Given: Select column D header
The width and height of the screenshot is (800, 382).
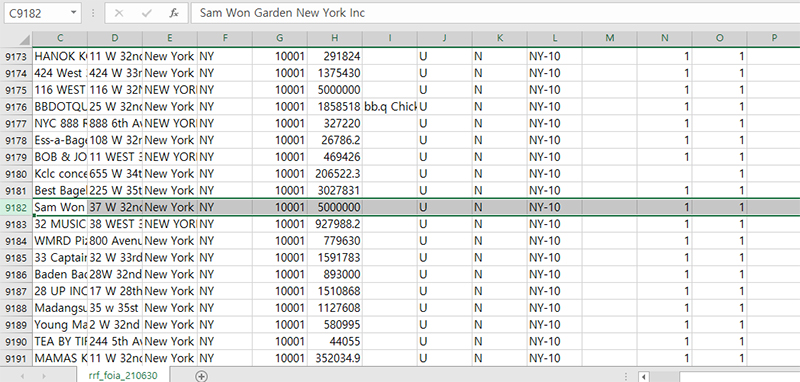Looking at the screenshot, I should [115, 38].
